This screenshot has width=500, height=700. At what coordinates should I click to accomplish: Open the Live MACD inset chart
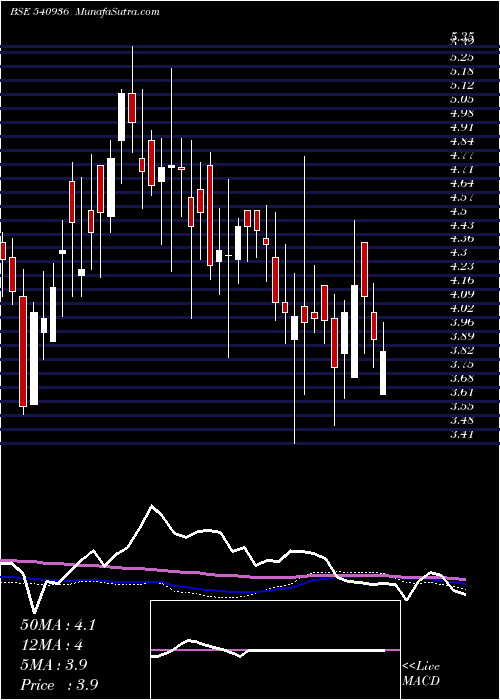coord(275,650)
